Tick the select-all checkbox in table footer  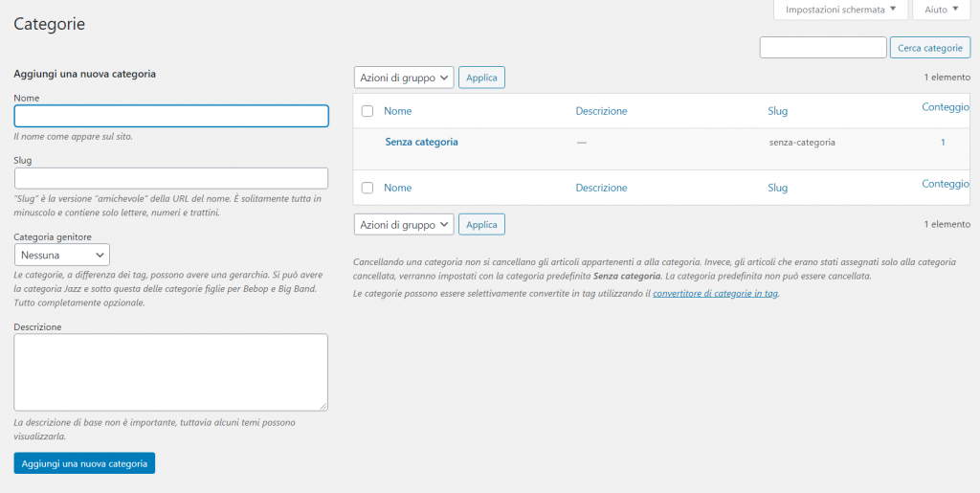(367, 188)
